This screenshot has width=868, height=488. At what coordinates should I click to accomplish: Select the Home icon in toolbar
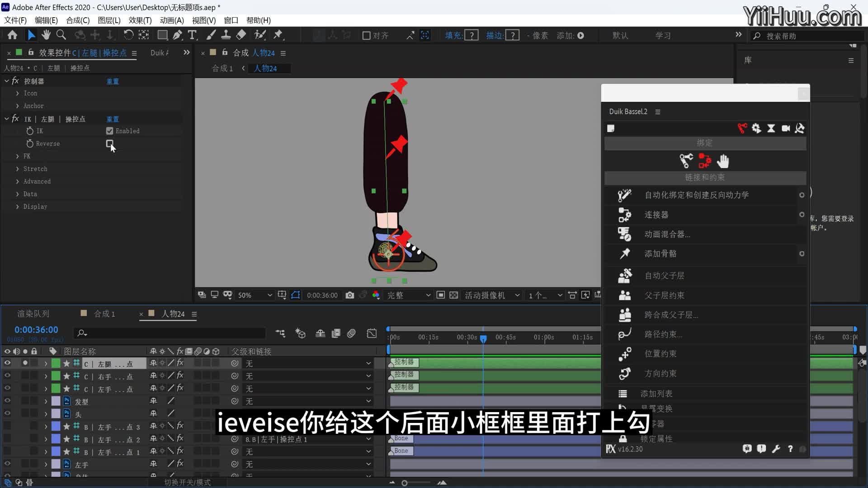pyautogui.click(x=13, y=35)
